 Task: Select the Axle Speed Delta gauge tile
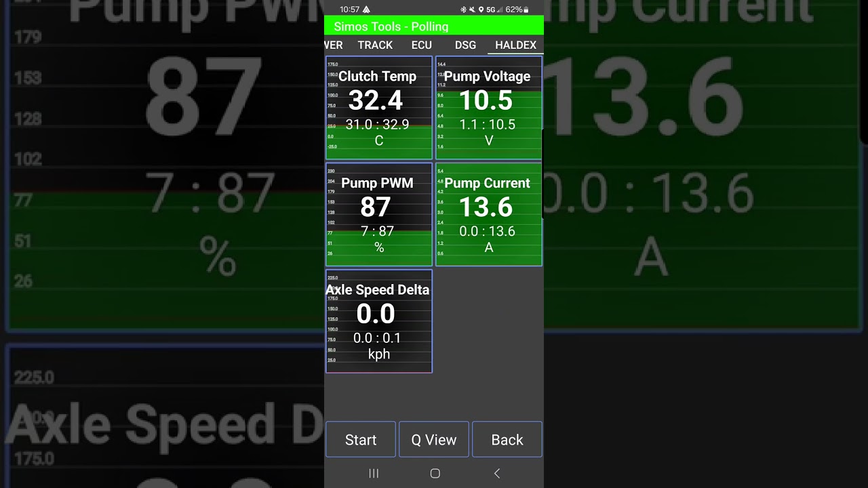(379, 321)
